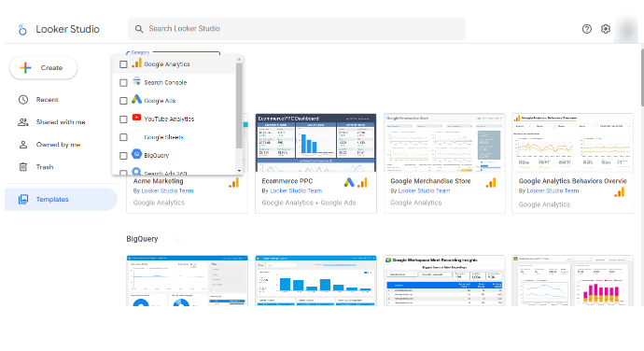Click the search magnifier icon
Screen dimensions: 644x351
click(139, 29)
